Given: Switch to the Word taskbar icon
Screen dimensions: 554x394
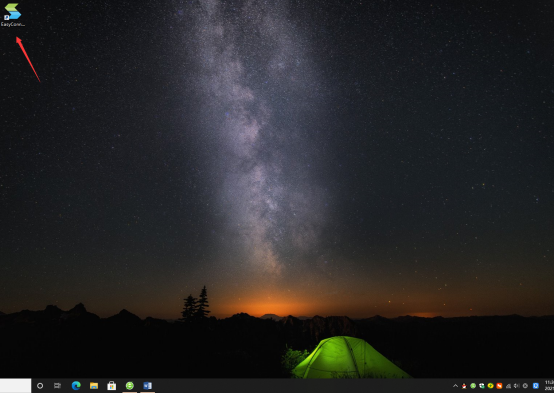Looking at the screenshot, I should [x=147, y=386].
